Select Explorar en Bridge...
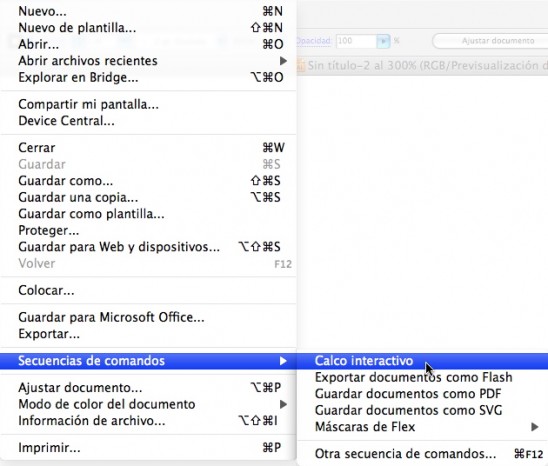Viewport: 548px width, 466px height. point(148,77)
